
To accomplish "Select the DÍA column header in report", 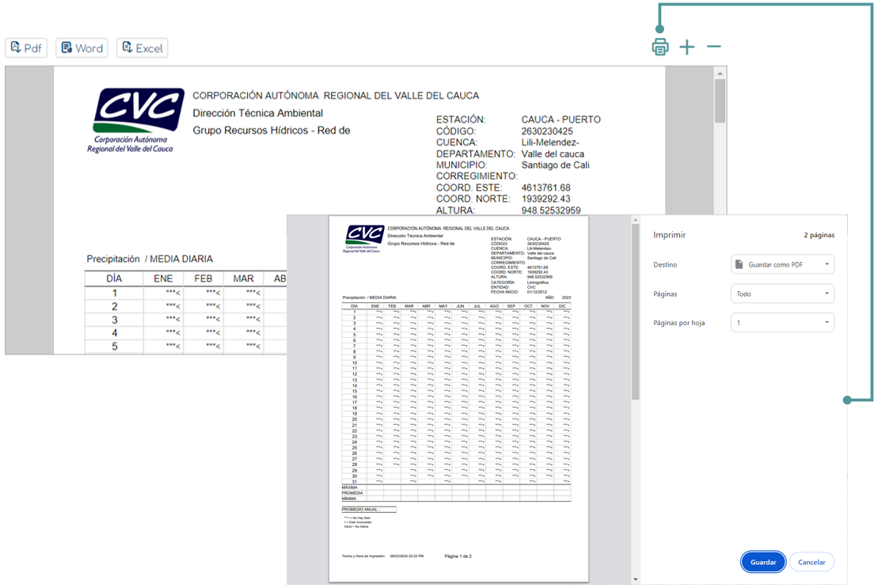I will [x=114, y=279].
